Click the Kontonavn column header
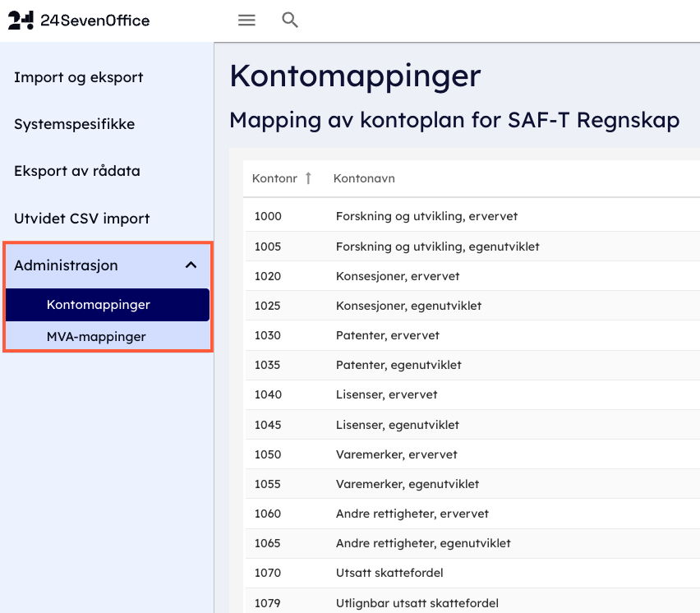 (364, 178)
